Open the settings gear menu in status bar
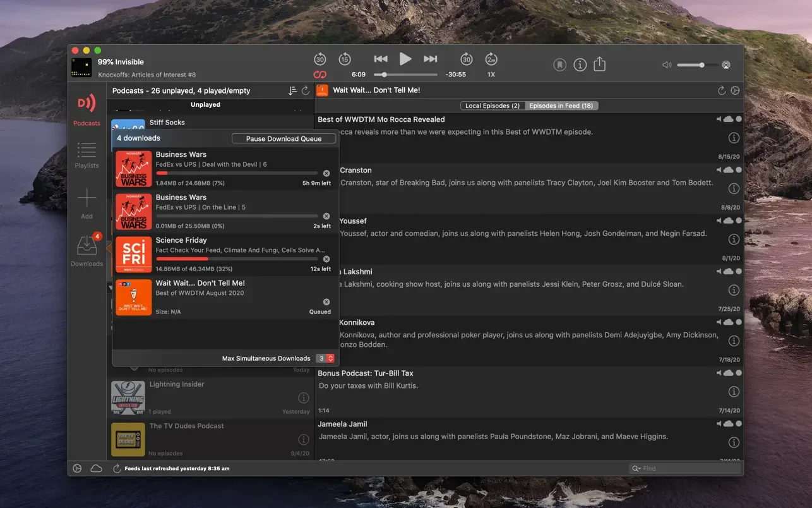812x508 pixels. [77, 469]
